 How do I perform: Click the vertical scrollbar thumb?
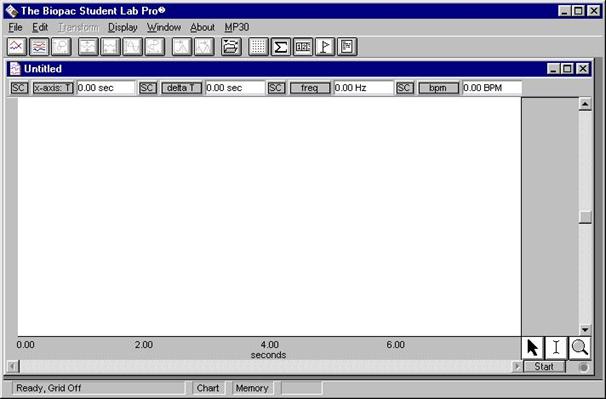click(585, 217)
